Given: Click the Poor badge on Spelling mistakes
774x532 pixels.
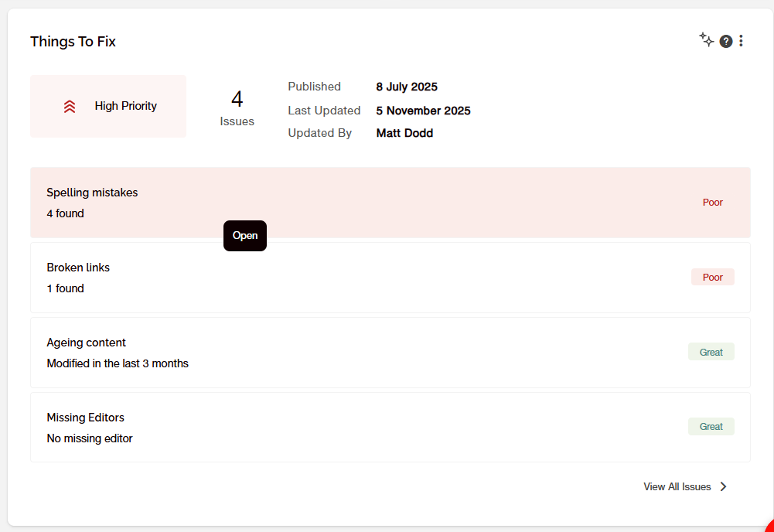Looking at the screenshot, I should [x=712, y=203].
